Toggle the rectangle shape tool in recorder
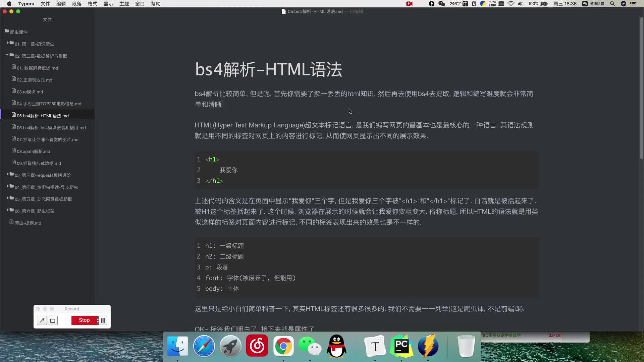Viewport: 644px width, 362px height. 52,320
